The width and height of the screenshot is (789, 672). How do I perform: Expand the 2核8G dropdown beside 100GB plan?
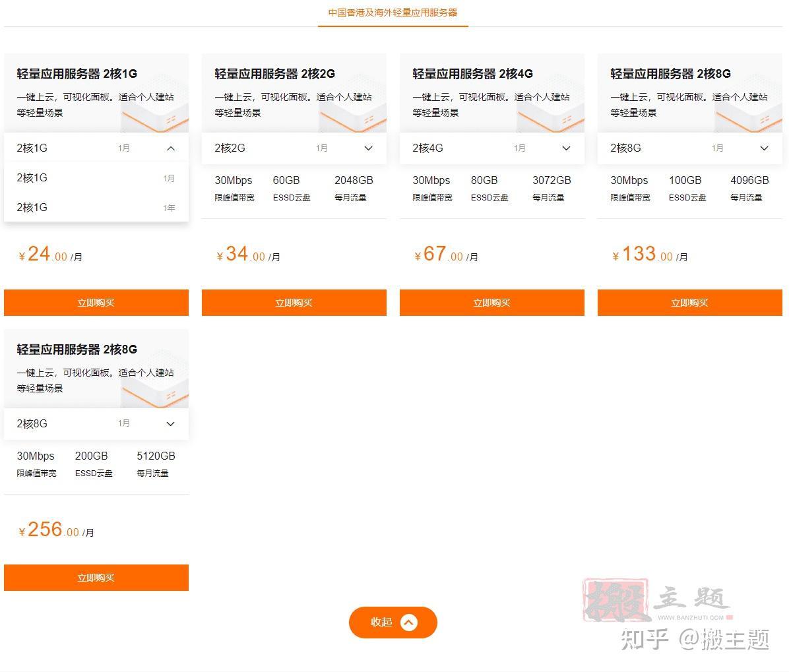pos(689,148)
